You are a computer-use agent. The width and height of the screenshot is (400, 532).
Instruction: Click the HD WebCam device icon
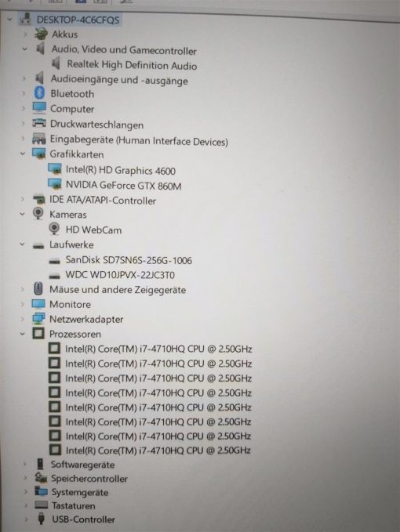click(x=54, y=229)
